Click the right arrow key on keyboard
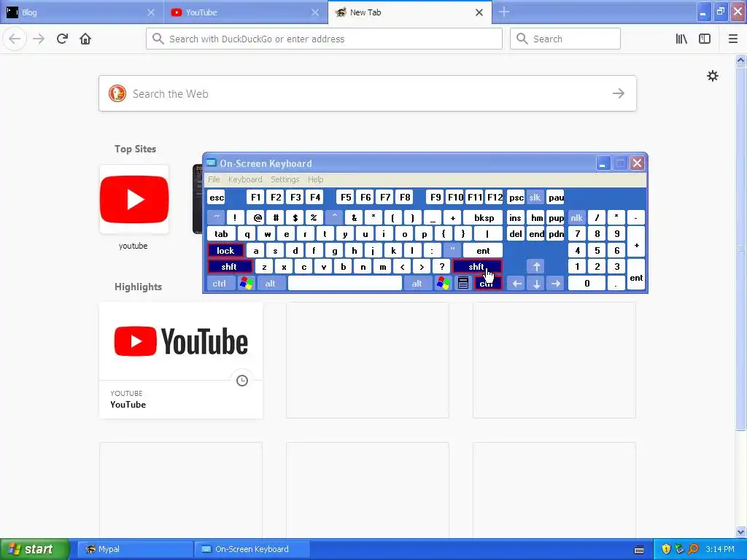Viewport: 747px width, 560px height. point(556,284)
